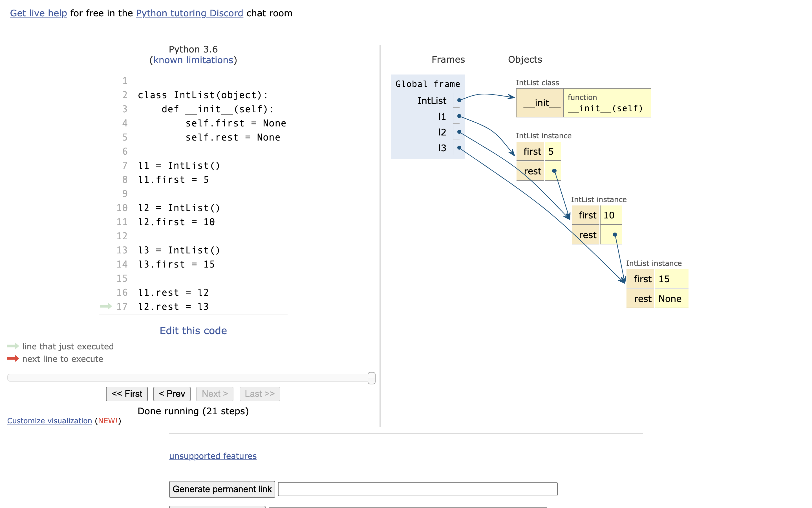
Task: Click the None value of the rest field
Action: pyautogui.click(x=670, y=299)
